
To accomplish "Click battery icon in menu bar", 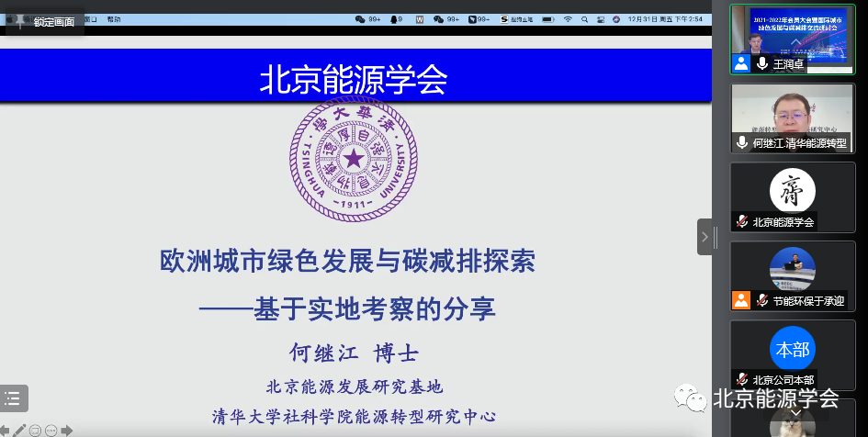I will click(548, 19).
